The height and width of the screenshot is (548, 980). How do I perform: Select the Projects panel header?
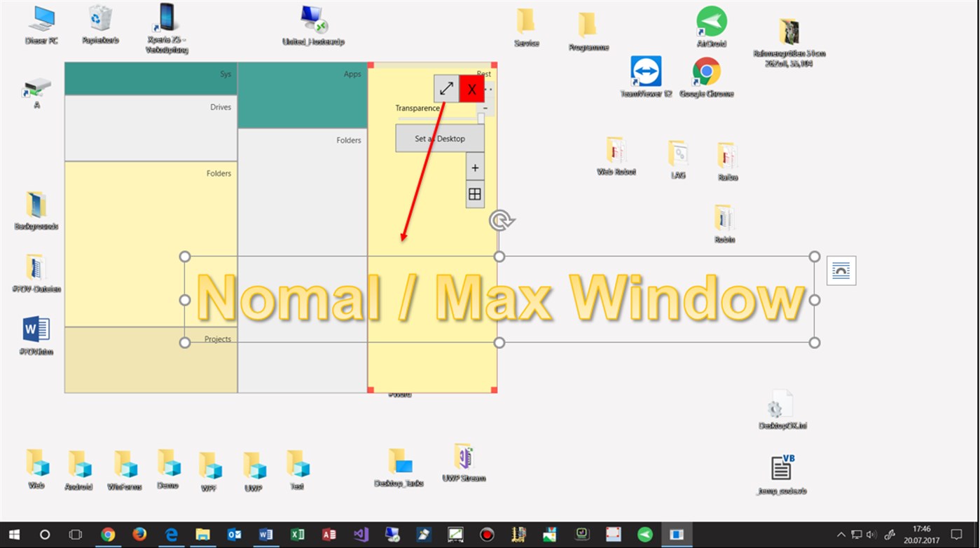click(x=217, y=338)
